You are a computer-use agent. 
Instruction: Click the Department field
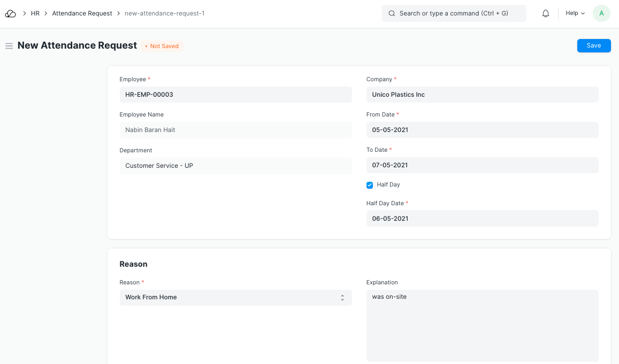235,166
